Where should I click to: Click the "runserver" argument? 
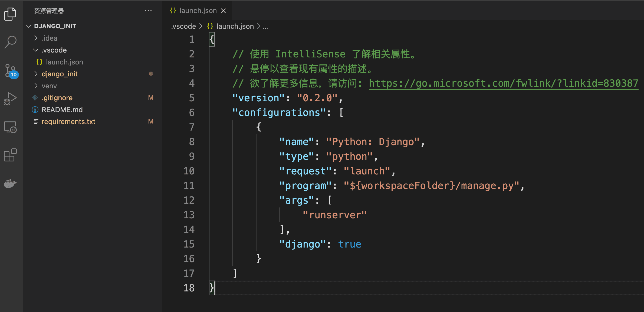pyautogui.click(x=334, y=215)
